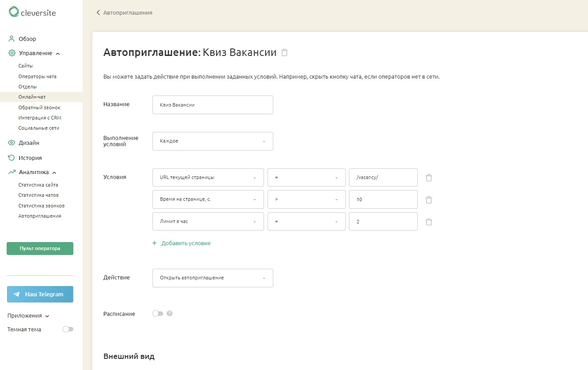Screen dimensions: 588x370
Task: Click the Название input field
Action: 213,105
